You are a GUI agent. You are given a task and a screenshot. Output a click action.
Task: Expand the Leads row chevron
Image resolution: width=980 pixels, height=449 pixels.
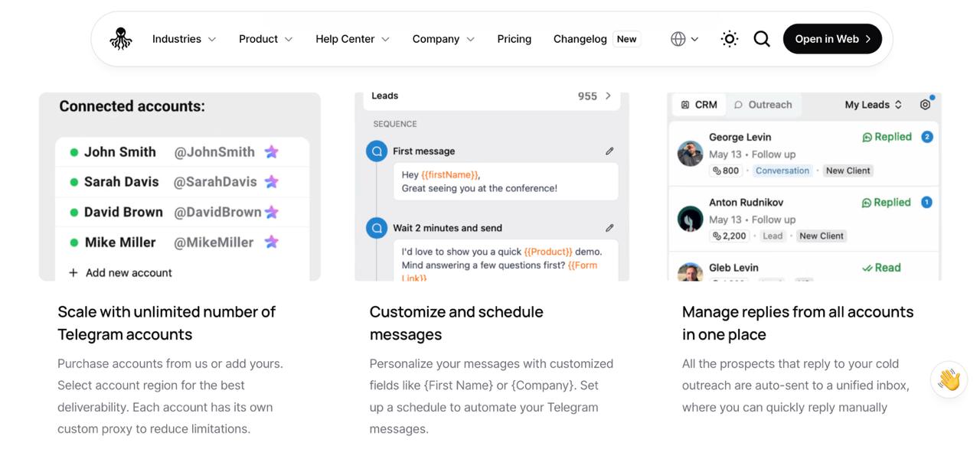[609, 96]
